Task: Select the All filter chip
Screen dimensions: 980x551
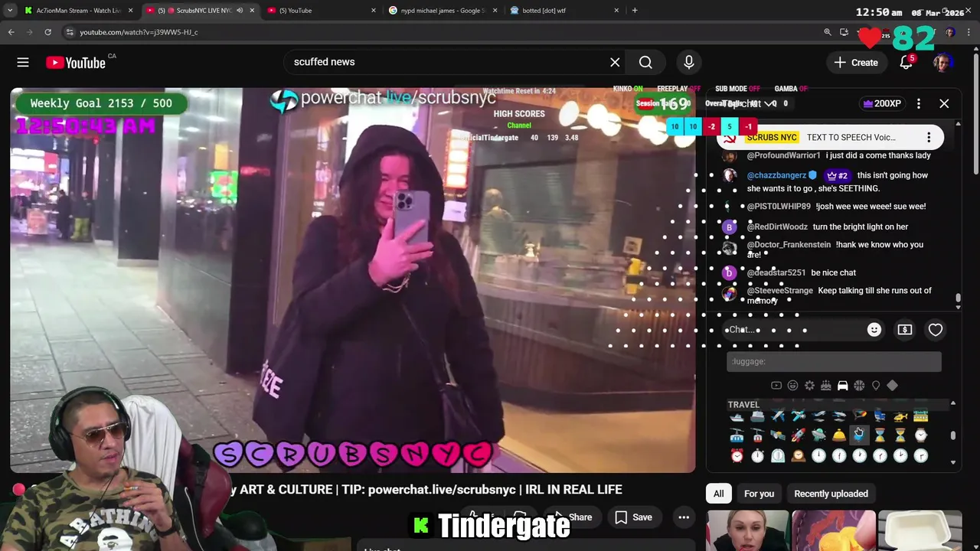Action: click(x=718, y=494)
